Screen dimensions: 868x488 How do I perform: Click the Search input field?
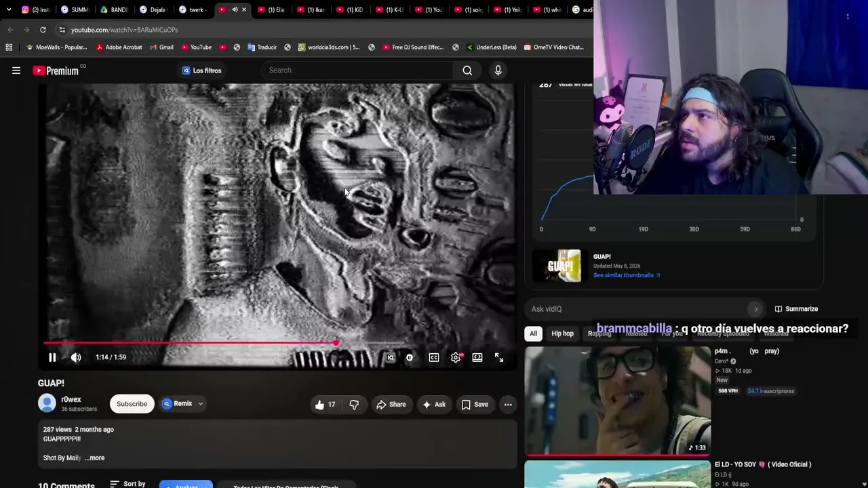point(357,70)
